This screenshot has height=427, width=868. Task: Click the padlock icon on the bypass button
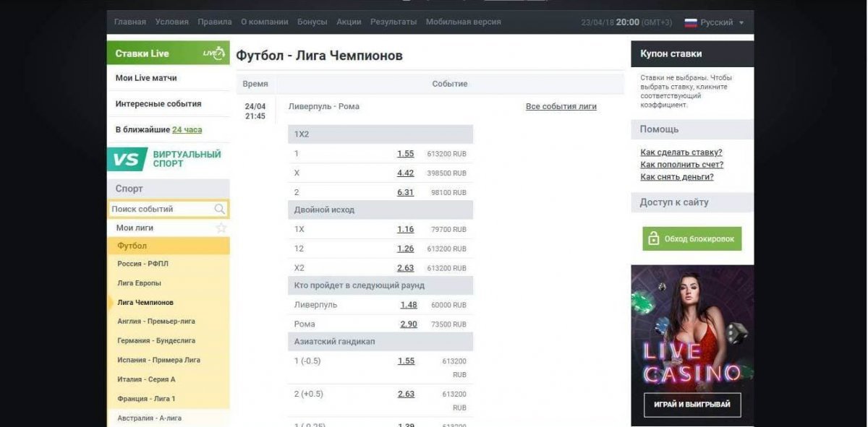point(654,238)
